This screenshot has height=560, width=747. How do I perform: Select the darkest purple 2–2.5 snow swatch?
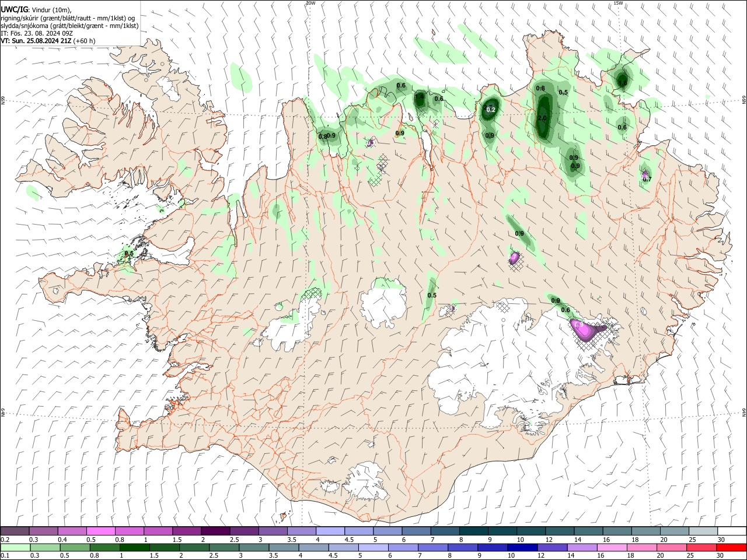215,531
